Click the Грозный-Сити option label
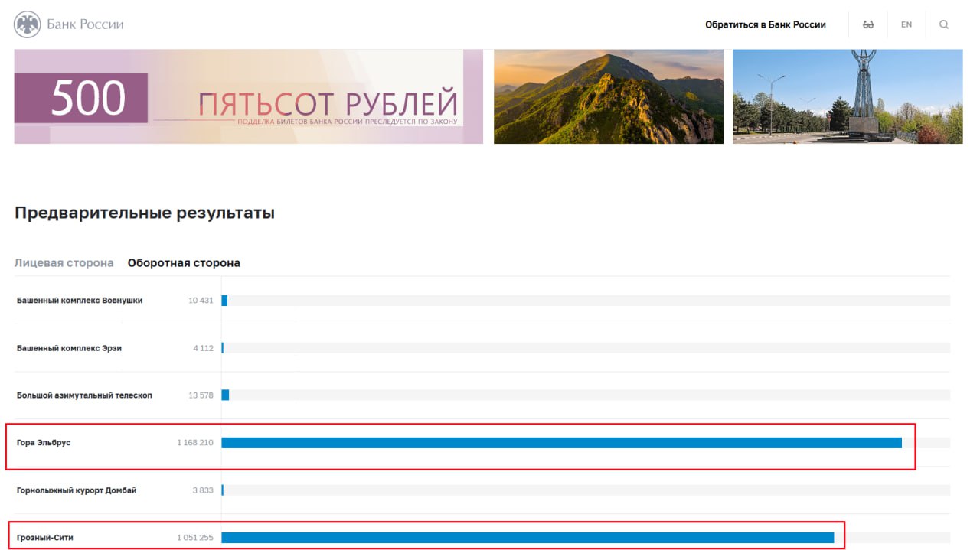980x550 pixels. [45, 538]
